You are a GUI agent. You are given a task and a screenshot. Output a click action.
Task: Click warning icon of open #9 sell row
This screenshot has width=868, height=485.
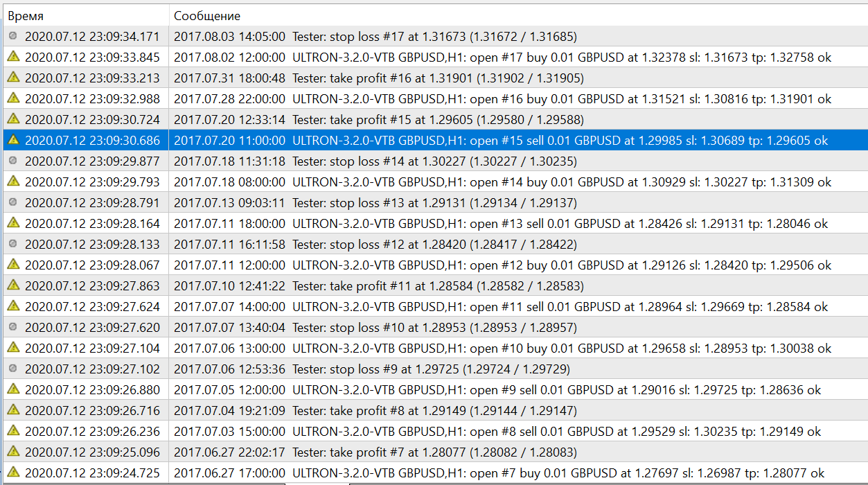click(12, 389)
